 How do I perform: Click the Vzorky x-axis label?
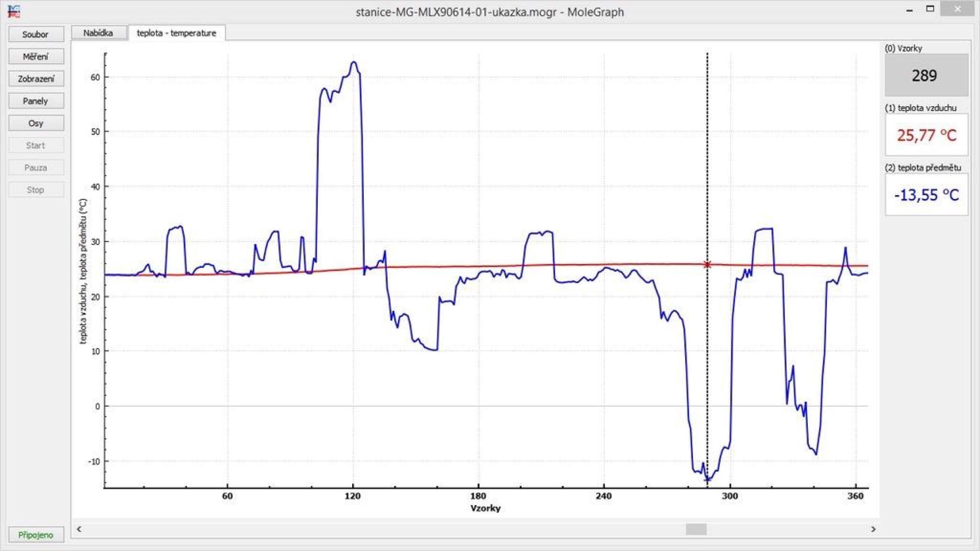485,508
